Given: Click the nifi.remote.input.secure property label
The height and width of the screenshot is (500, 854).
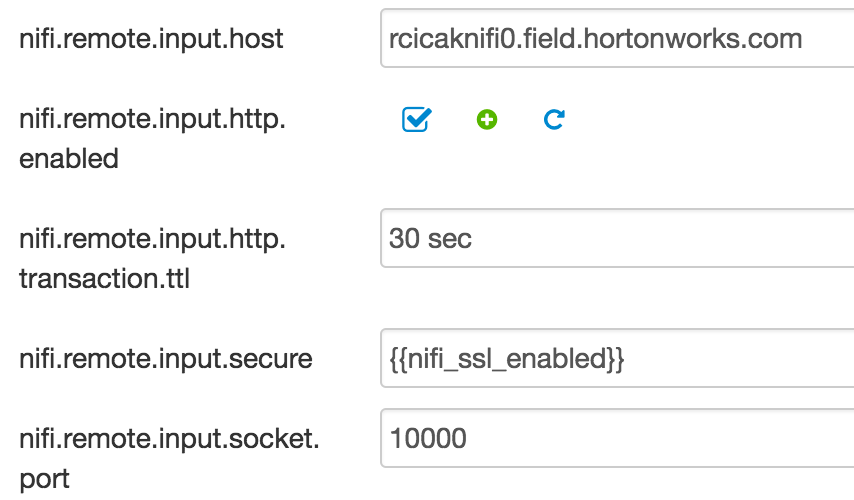Looking at the screenshot, I should tap(165, 359).
